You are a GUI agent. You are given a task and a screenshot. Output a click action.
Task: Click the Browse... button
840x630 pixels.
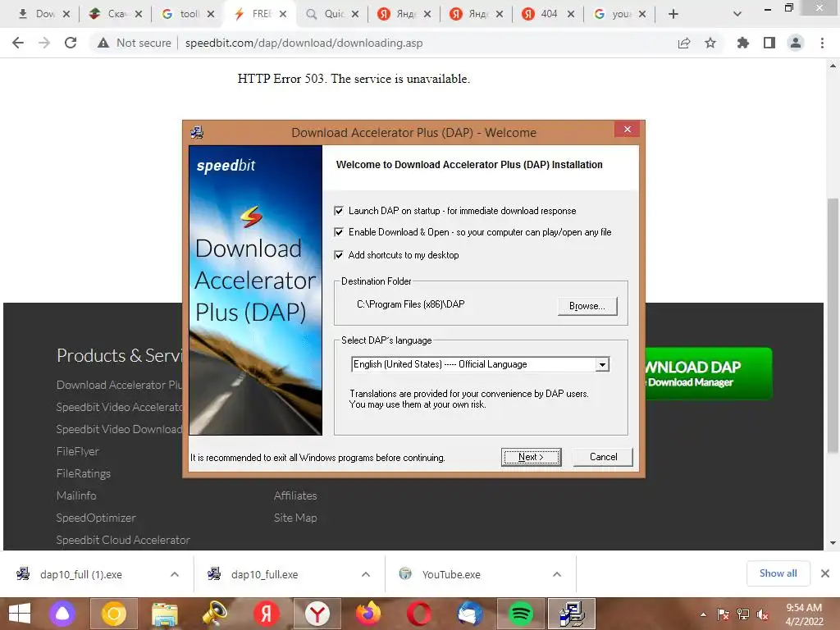(x=587, y=306)
